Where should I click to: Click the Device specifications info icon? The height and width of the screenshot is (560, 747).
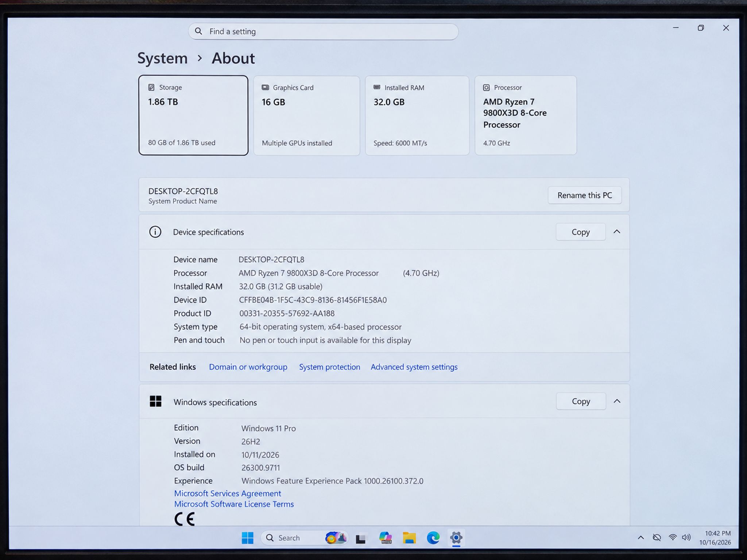tap(155, 232)
